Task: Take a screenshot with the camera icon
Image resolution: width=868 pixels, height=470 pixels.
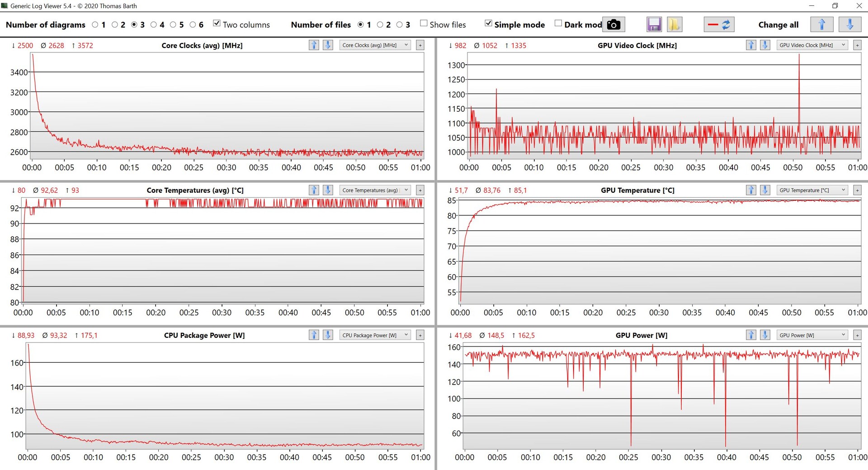Action: point(613,24)
